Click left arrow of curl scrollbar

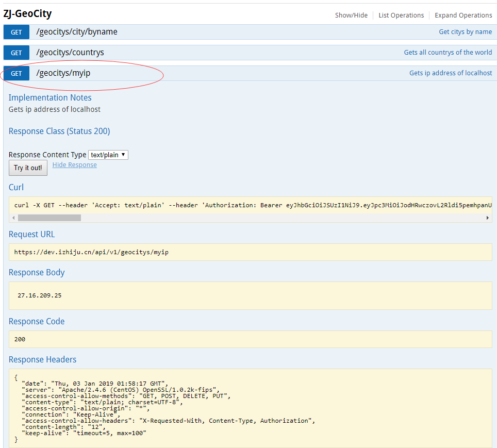click(13, 218)
